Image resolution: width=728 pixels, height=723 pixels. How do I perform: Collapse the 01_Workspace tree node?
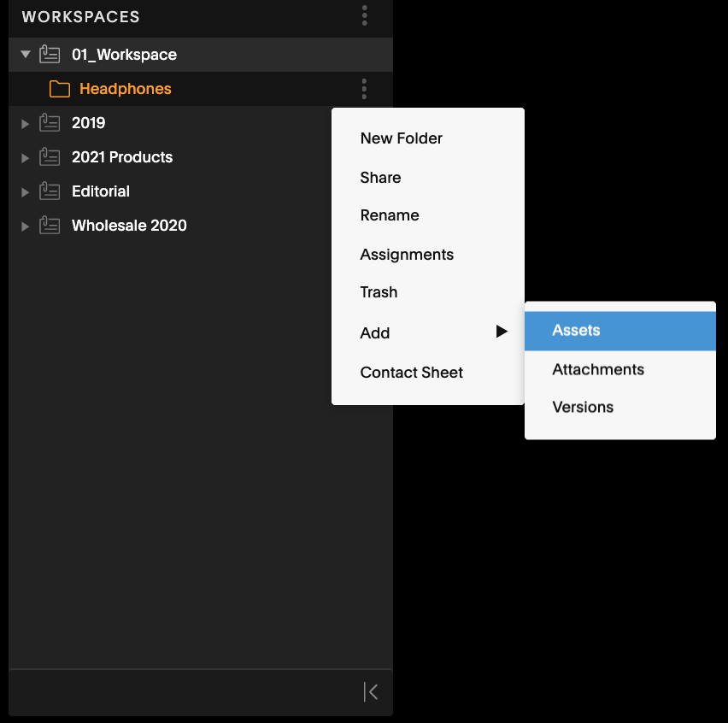26,55
